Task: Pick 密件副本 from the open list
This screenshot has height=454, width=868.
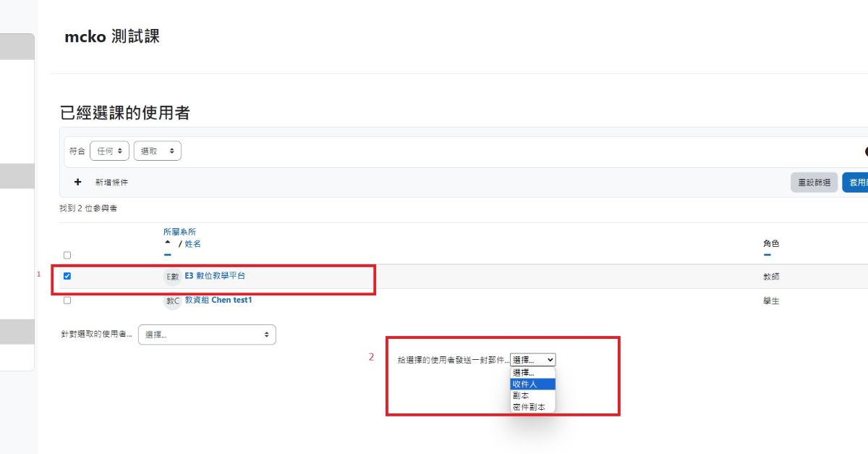Action: [x=533, y=408]
